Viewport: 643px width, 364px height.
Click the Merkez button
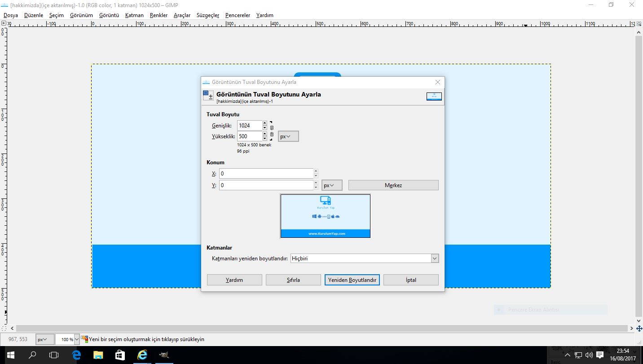393,185
